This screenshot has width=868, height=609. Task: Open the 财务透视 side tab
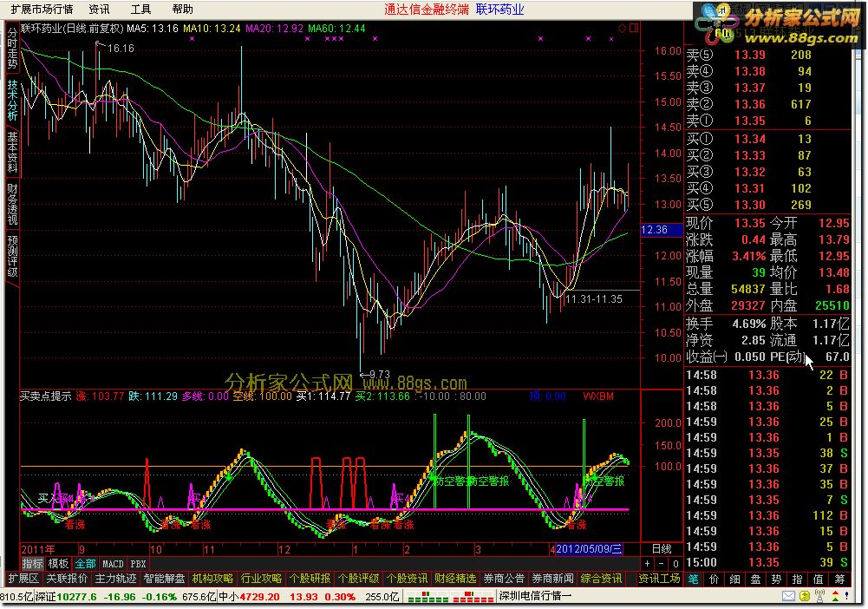[12, 204]
